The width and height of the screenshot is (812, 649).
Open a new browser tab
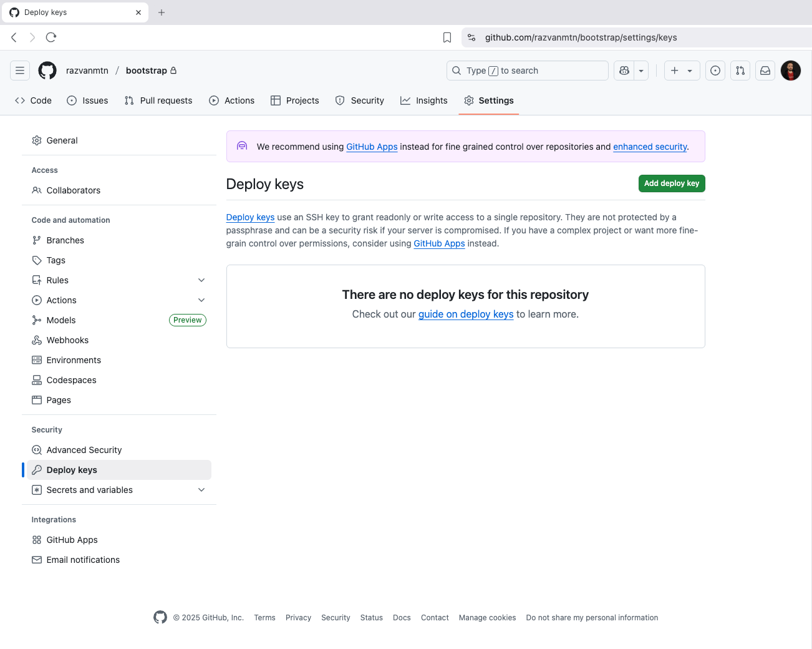162,12
